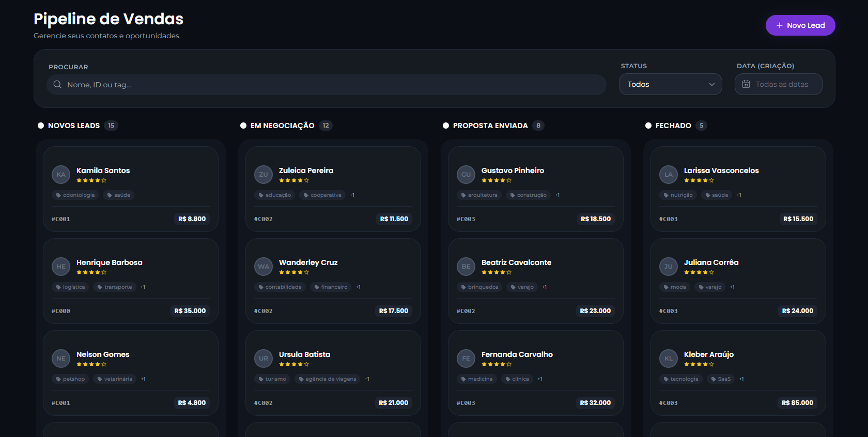Click the search magnifier icon
Image resolution: width=868 pixels, height=437 pixels.
(57, 84)
